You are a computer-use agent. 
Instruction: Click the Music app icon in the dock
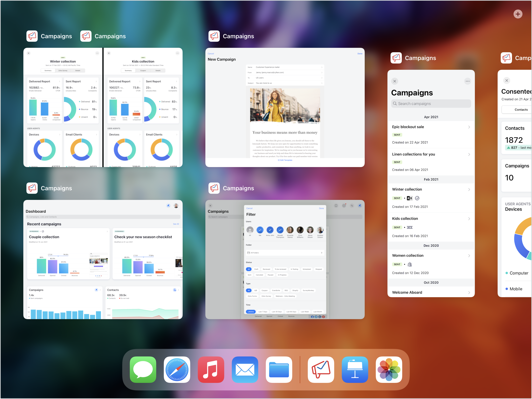[211, 369]
